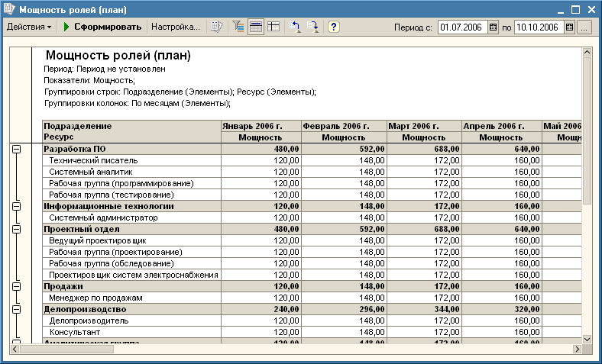Viewport: 602px width, 364px height.
Task: Toggle the report header display icon
Action: (x=256, y=27)
